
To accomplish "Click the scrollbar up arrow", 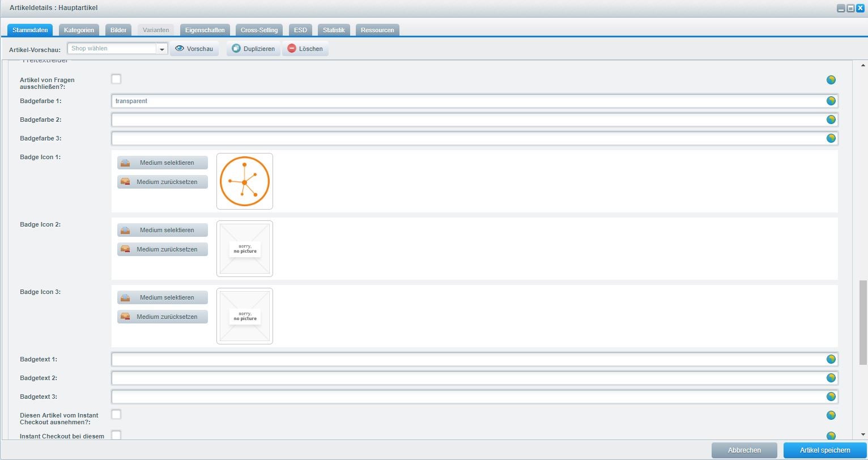I will tap(863, 65).
